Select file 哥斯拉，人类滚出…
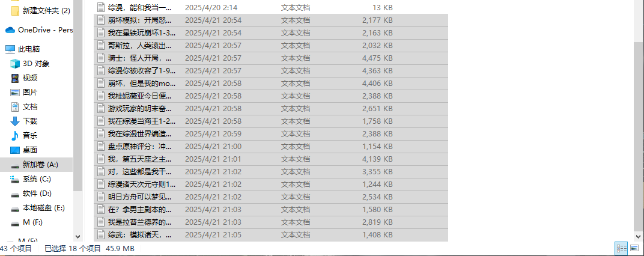The height and width of the screenshot is (256, 644). 271,46
